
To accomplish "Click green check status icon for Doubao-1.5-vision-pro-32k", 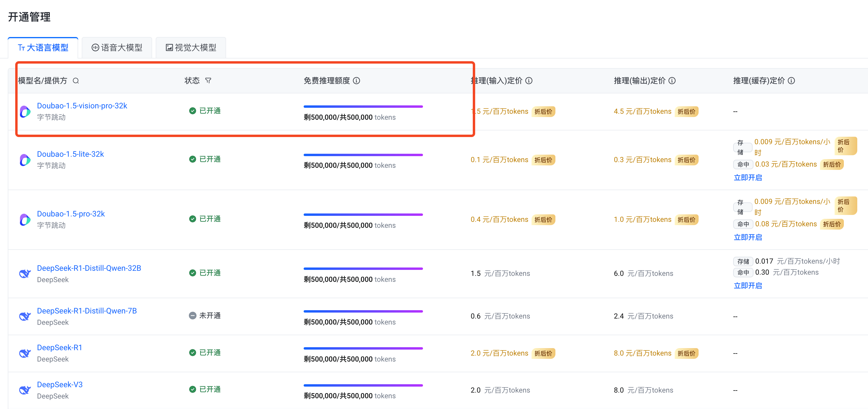I will click(x=192, y=111).
